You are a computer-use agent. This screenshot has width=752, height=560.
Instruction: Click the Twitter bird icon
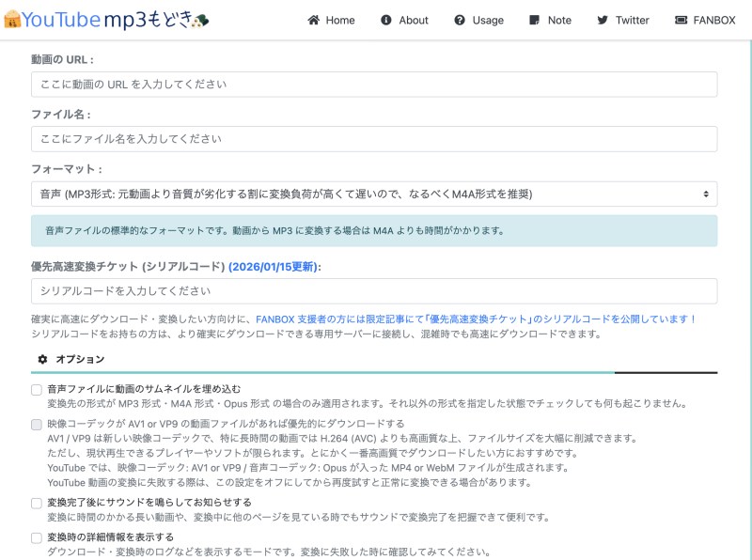[x=603, y=20]
